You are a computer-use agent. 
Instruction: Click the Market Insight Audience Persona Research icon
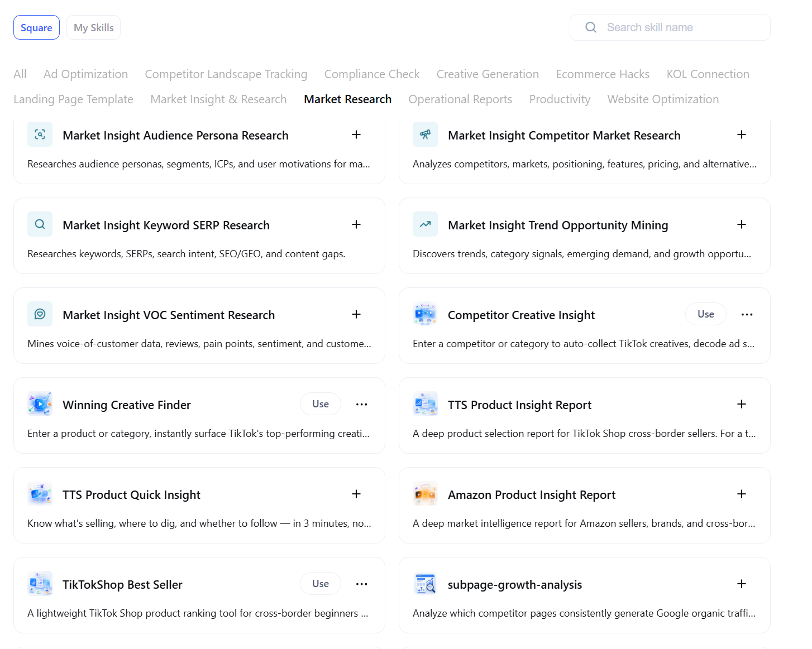(x=40, y=134)
